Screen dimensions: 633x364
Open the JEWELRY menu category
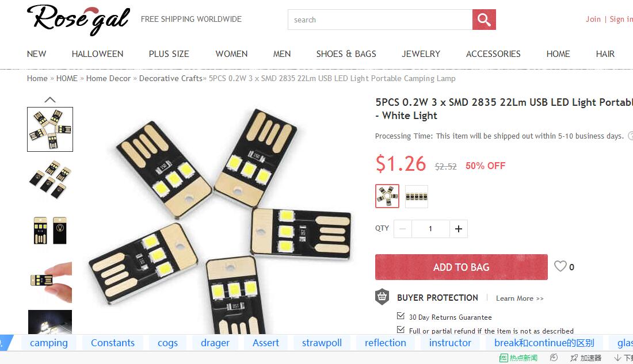click(421, 53)
